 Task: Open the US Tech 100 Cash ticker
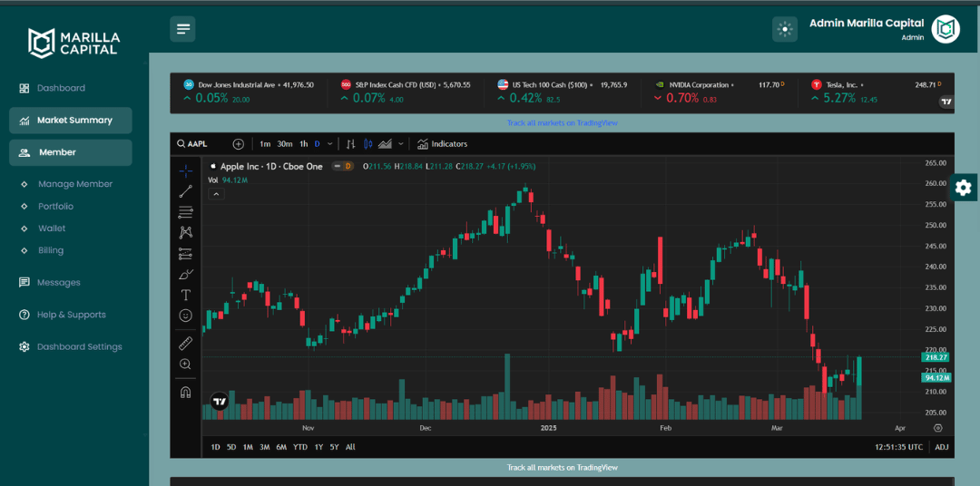(x=562, y=92)
